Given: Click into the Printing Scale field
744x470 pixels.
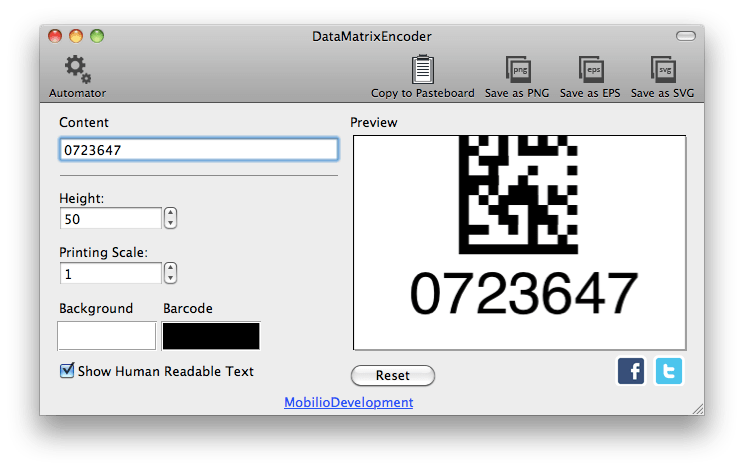Looking at the screenshot, I should 111,274.
